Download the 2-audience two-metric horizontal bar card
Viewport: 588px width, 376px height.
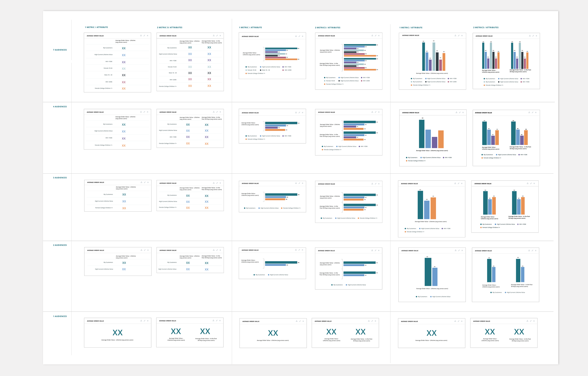tap(372, 250)
